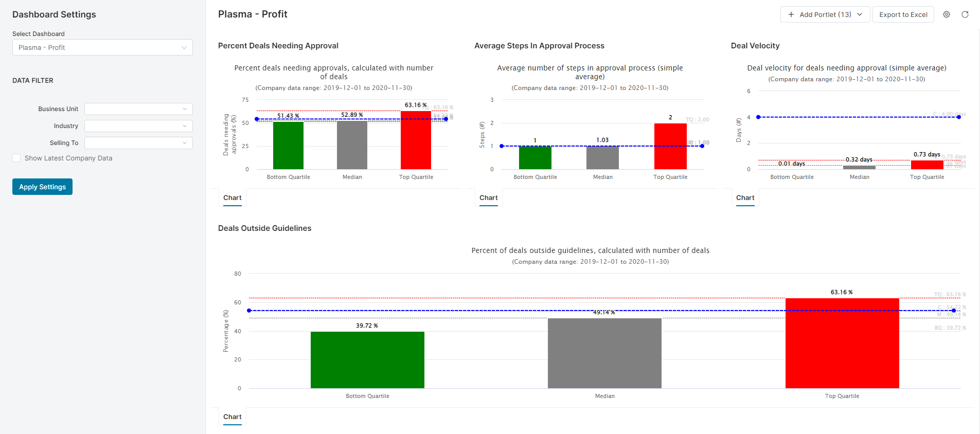Open dashboard settings gear icon
The height and width of the screenshot is (434, 980).
[946, 14]
